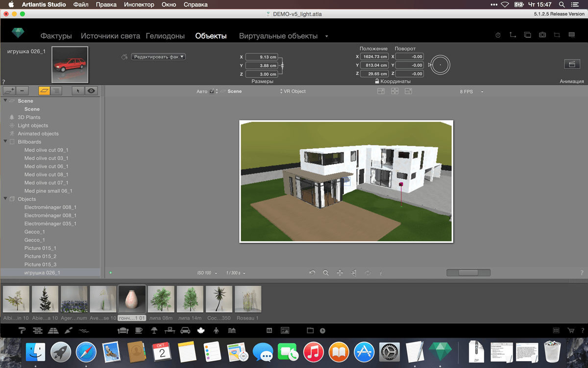
Task: Toggle the Координаты lock icon
Action: pos(377,81)
